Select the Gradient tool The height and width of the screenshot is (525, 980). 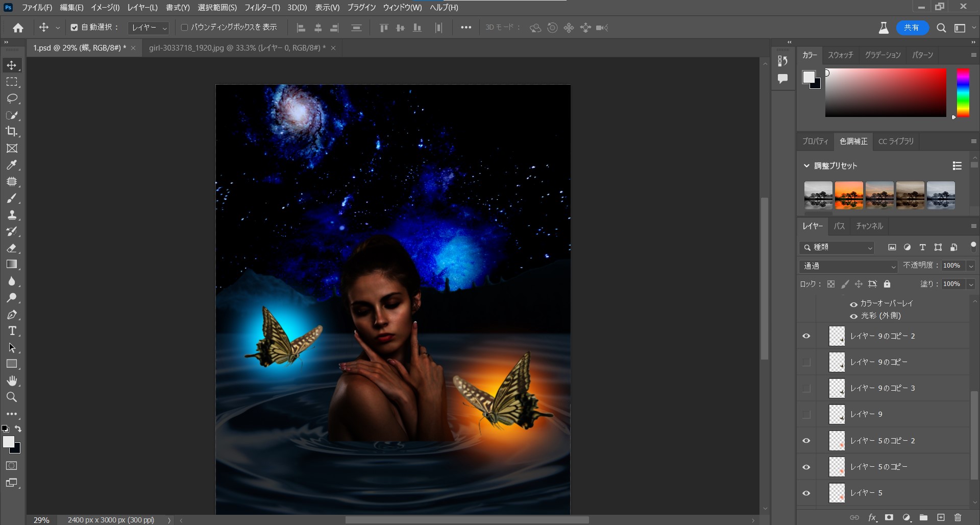12,264
